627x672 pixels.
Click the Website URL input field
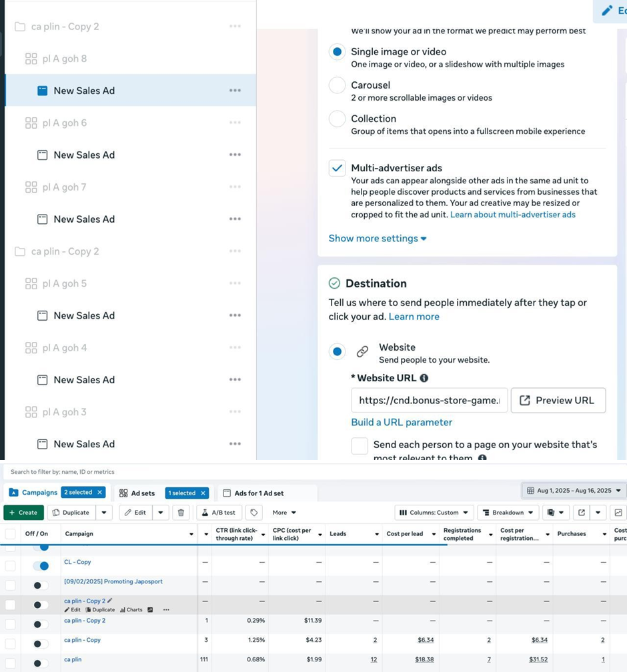coord(429,401)
